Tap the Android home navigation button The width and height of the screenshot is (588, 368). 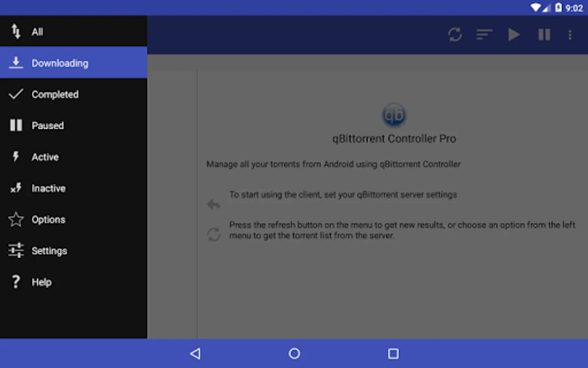294,354
